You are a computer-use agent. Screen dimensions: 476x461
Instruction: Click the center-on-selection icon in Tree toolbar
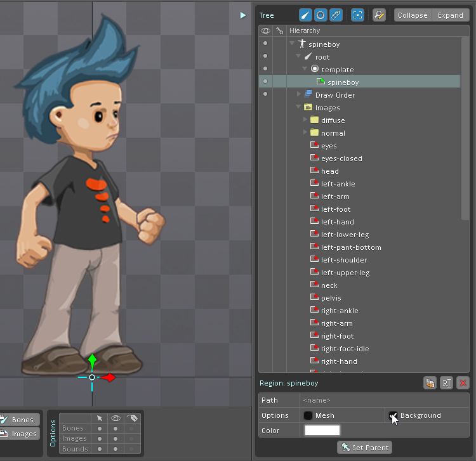[x=357, y=15]
